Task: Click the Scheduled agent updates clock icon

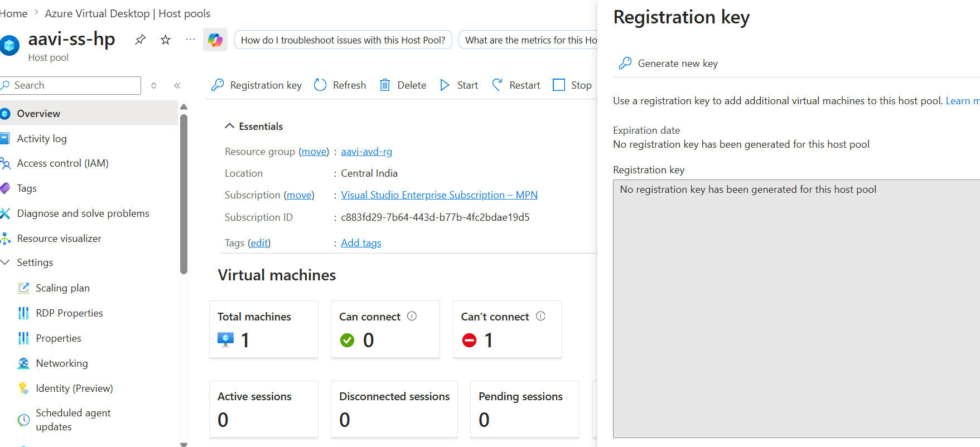Action: coord(23,420)
